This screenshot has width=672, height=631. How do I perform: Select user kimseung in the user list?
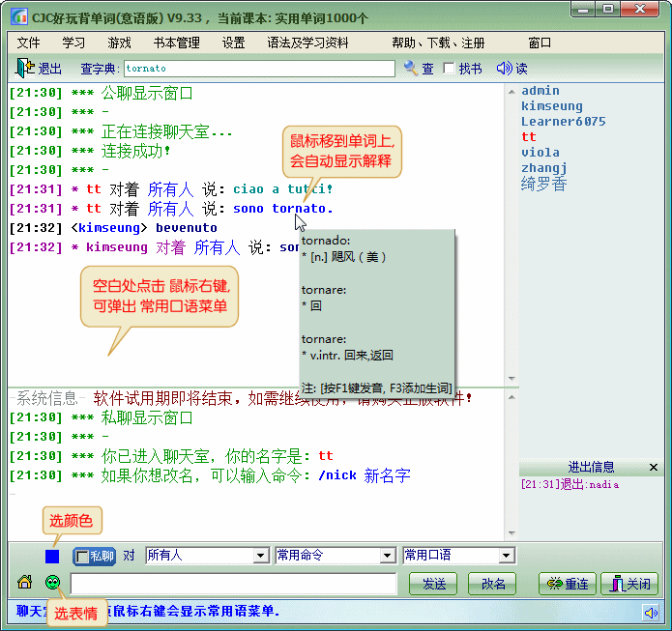pos(551,106)
